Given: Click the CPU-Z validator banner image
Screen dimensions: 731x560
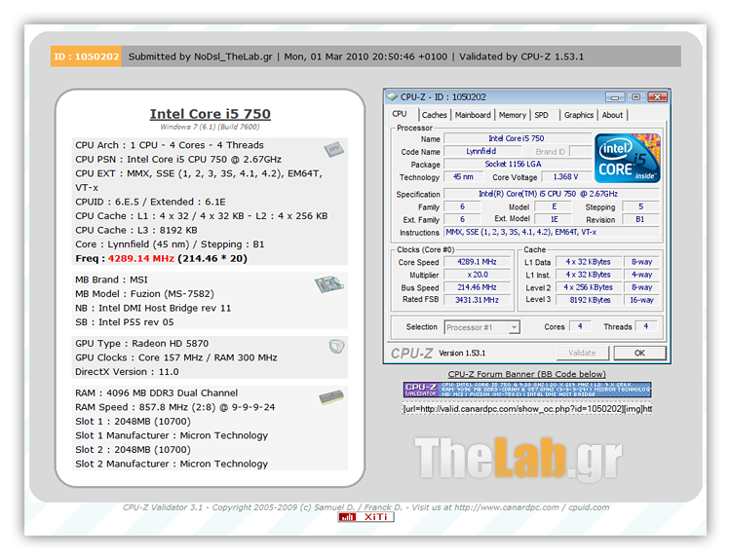Looking at the screenshot, I should [526, 391].
